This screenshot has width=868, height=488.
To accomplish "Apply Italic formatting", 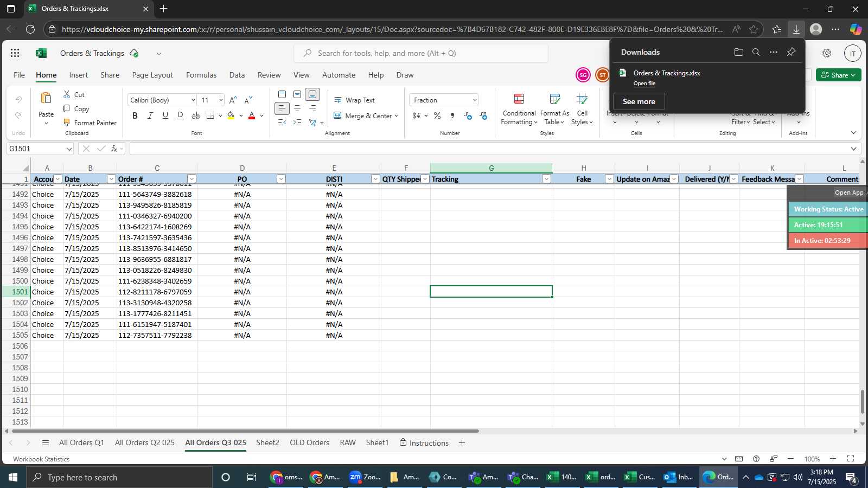I will pyautogui.click(x=150, y=115).
